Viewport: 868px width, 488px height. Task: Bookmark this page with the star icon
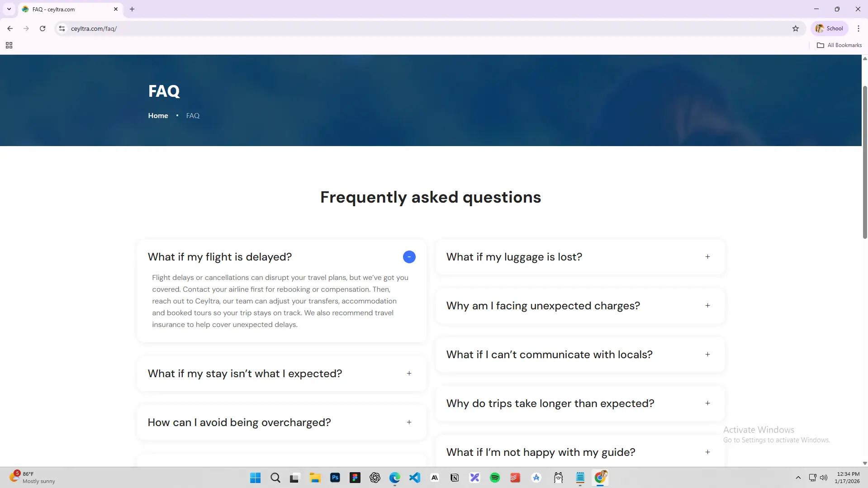(796, 28)
